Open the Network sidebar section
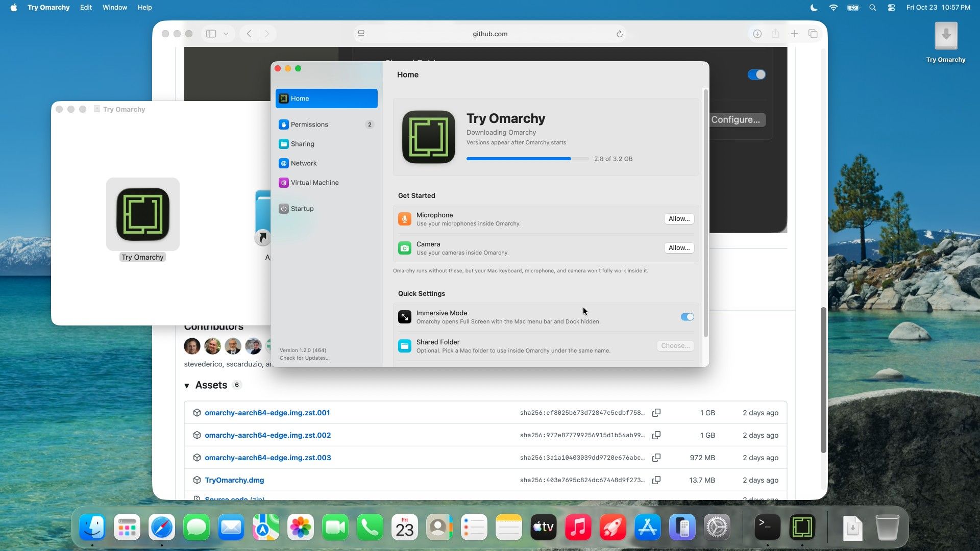Viewport: 980px width, 551px height. [x=326, y=163]
